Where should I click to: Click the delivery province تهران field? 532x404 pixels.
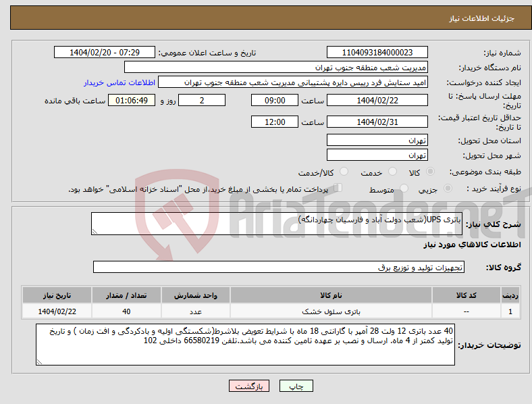(x=377, y=140)
